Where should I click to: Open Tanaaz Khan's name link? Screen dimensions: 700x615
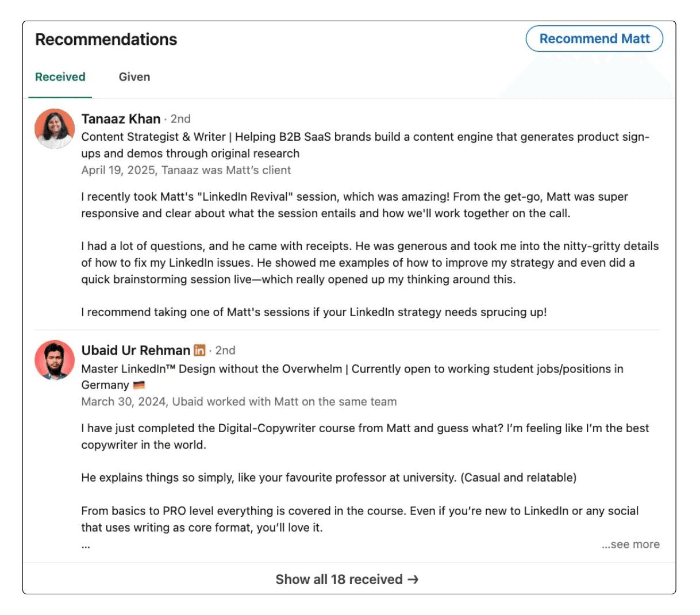click(x=121, y=119)
